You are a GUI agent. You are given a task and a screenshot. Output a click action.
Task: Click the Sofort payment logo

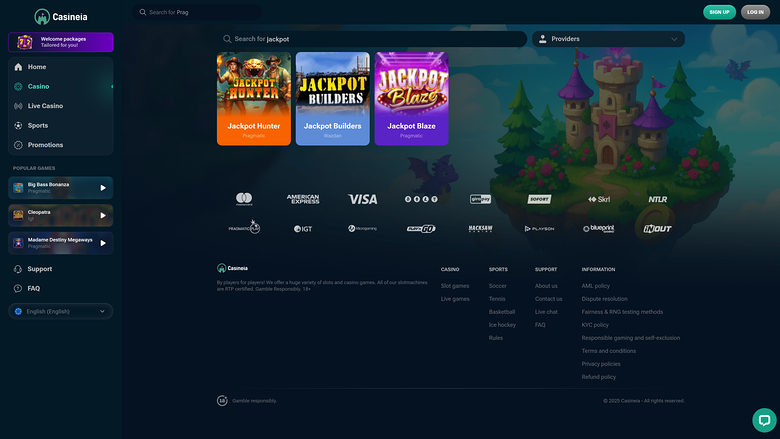click(539, 199)
